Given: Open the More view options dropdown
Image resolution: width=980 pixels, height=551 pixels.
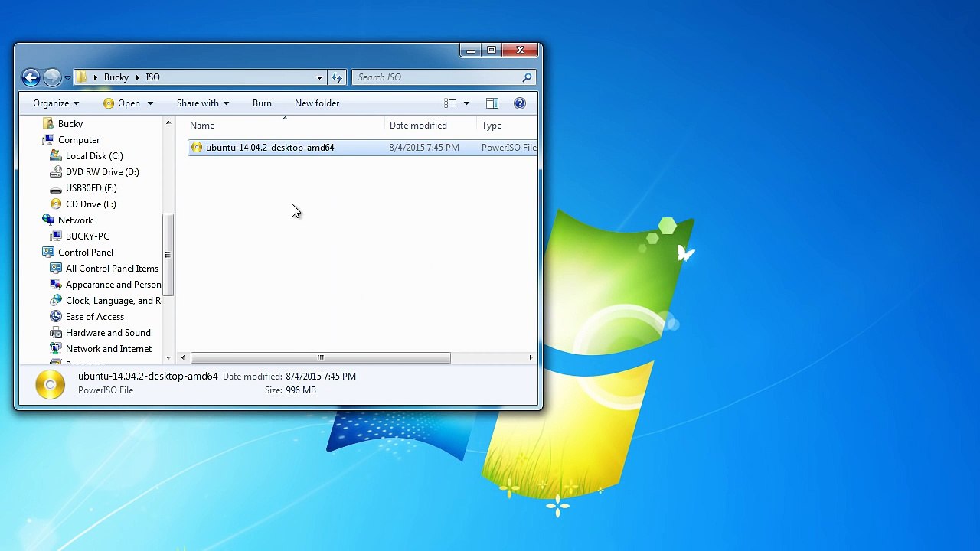Looking at the screenshot, I should coord(466,103).
